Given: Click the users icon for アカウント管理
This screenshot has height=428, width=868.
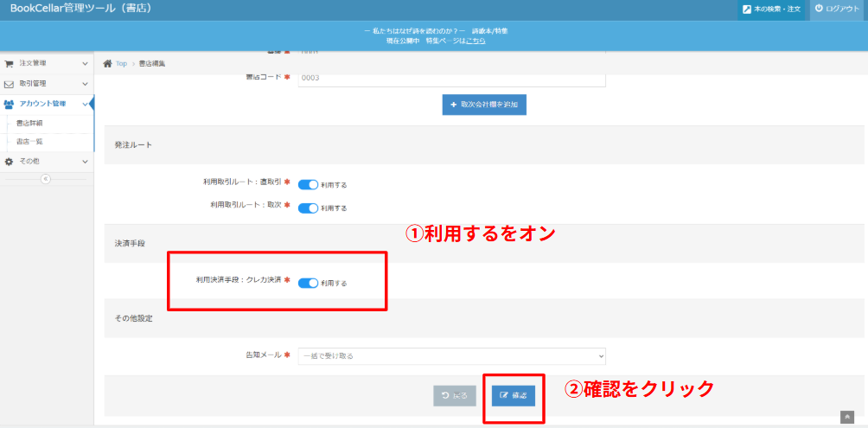Looking at the screenshot, I should pos(9,104).
